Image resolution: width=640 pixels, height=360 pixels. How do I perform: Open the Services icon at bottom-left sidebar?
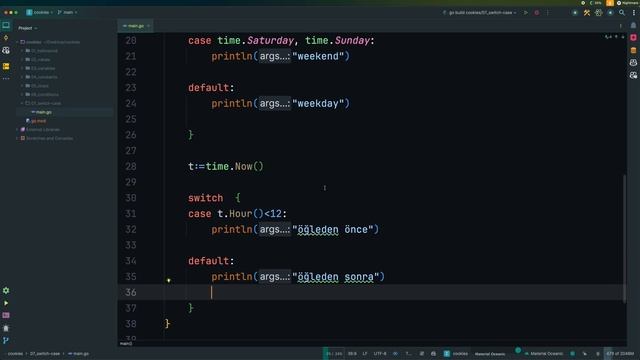[6, 290]
